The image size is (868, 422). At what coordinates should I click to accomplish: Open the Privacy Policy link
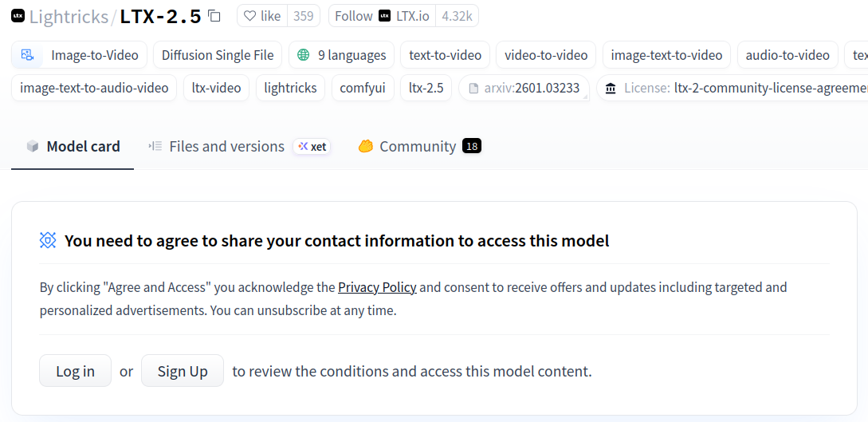point(377,287)
